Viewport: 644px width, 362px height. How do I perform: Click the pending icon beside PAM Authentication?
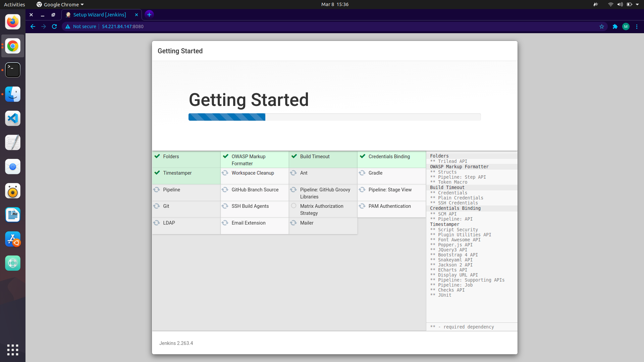(362, 206)
